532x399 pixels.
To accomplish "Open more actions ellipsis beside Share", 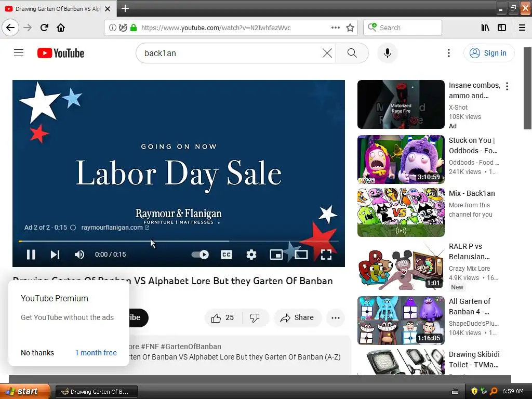I will [x=336, y=318].
